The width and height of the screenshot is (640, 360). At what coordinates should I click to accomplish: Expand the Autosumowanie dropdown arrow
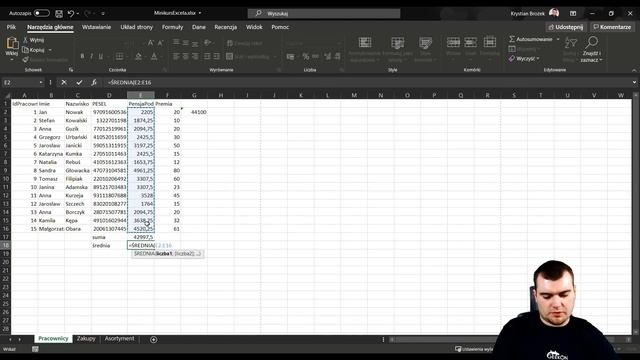coord(558,39)
